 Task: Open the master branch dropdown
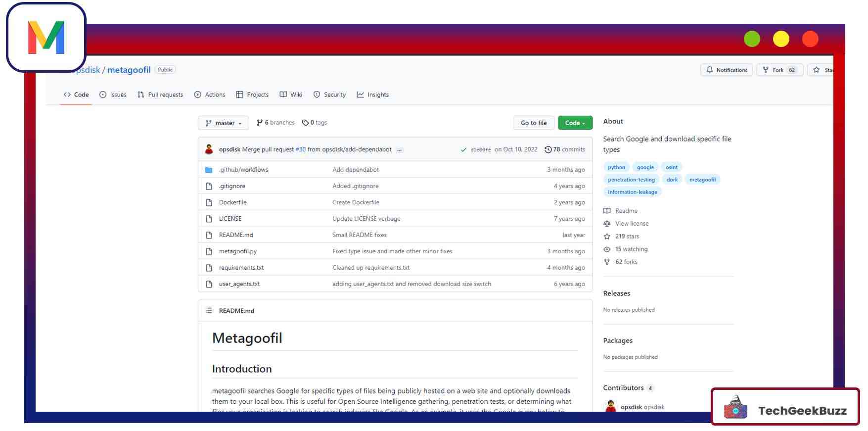click(224, 123)
